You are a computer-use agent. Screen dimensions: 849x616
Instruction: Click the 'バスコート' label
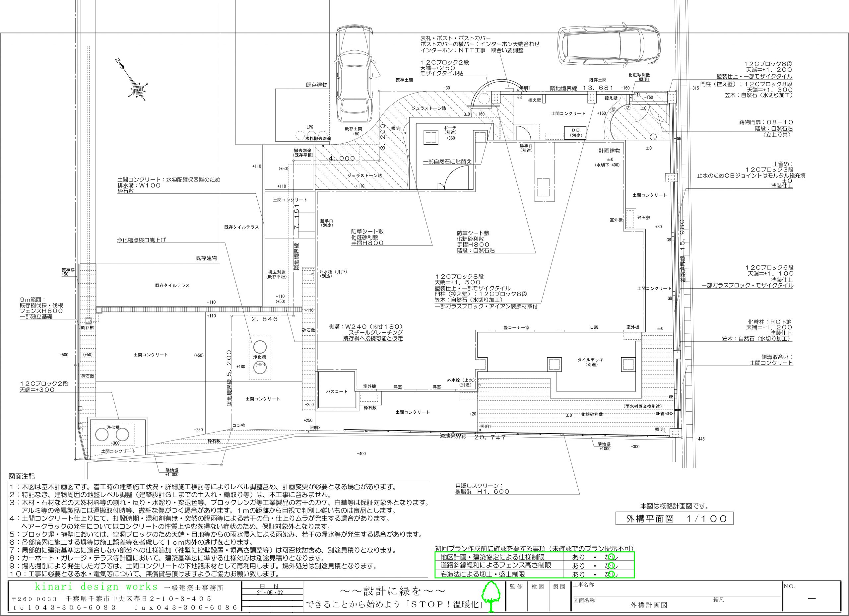point(337,391)
